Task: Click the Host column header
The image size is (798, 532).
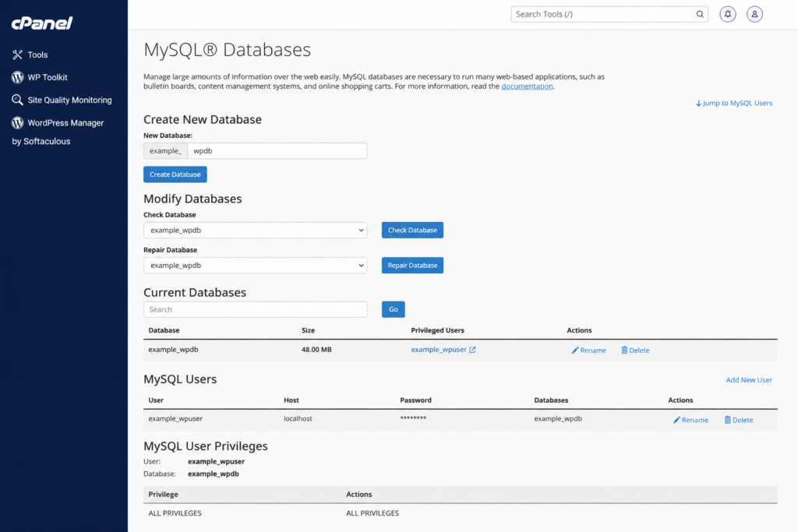Action: click(291, 400)
